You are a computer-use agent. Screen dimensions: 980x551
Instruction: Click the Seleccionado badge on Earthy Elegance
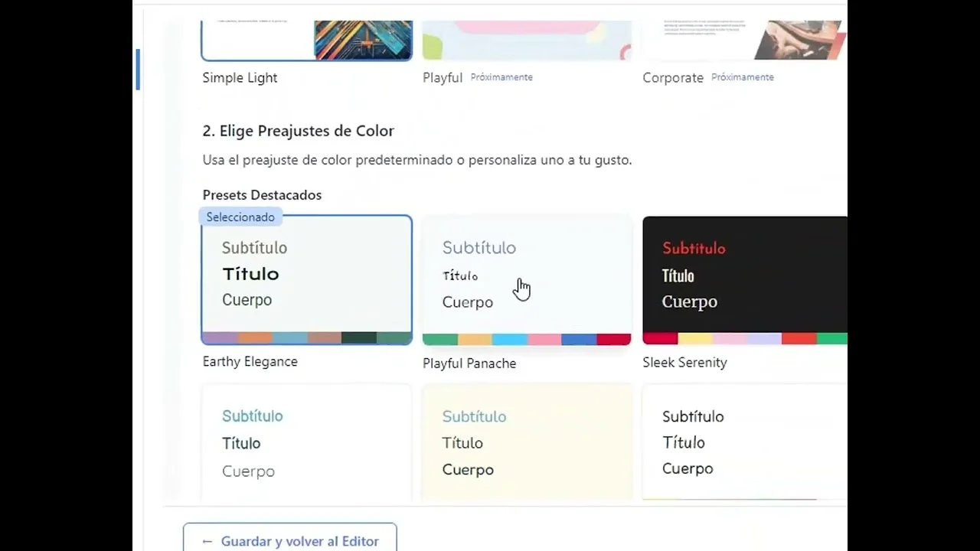click(x=240, y=217)
